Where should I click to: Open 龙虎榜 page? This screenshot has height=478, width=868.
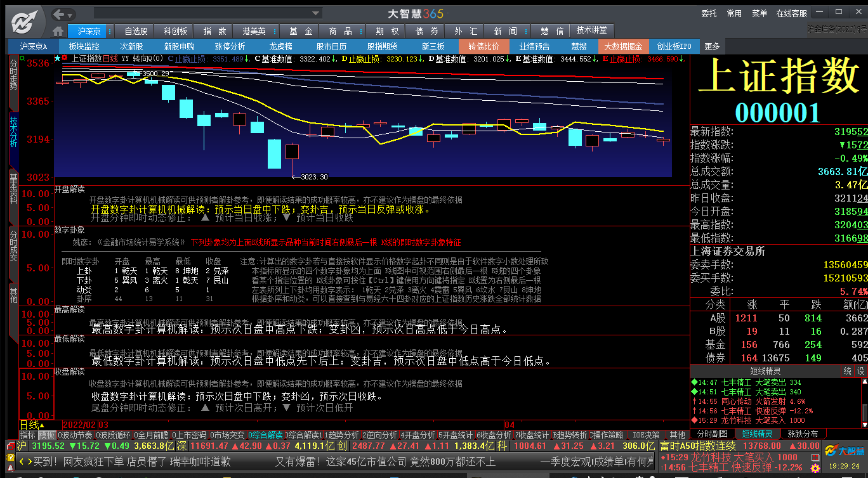coord(280,46)
